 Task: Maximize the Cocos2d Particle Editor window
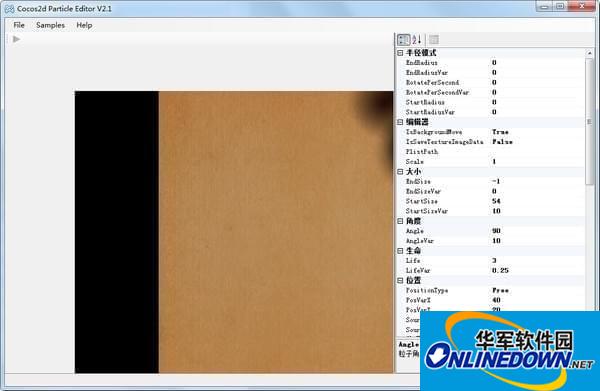point(560,6)
